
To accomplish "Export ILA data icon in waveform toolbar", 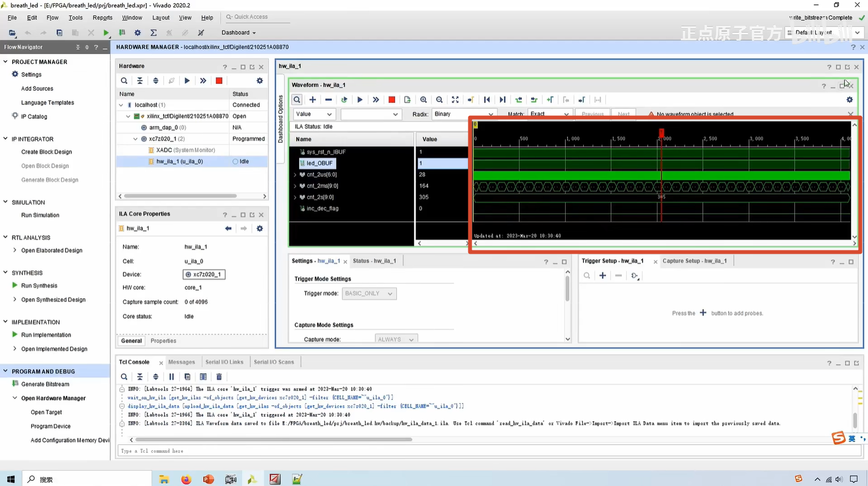I will 407,100.
